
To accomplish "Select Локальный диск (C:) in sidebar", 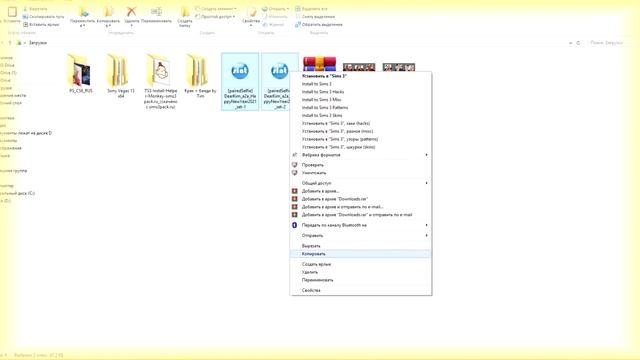I will click(x=18, y=193).
